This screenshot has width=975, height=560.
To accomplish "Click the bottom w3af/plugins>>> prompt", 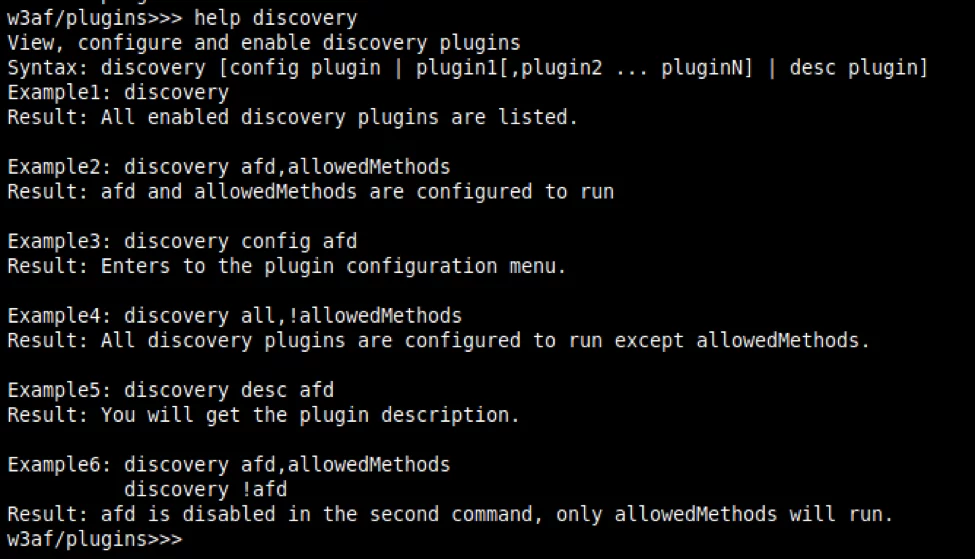I will (x=95, y=539).
